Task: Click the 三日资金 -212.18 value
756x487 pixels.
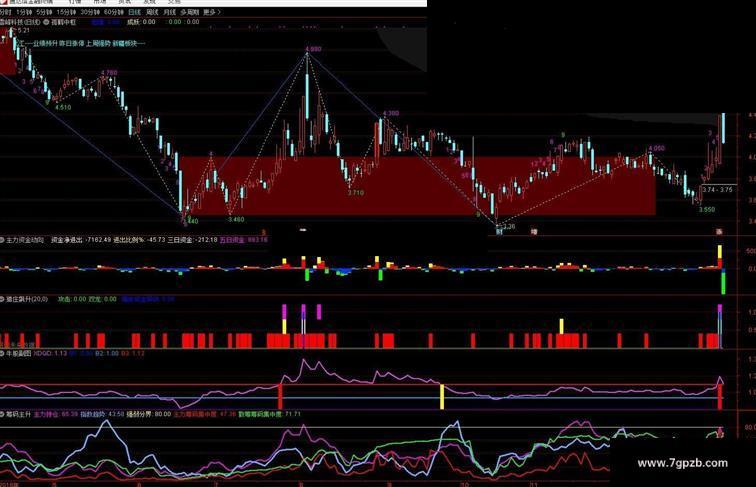Action: point(192,240)
